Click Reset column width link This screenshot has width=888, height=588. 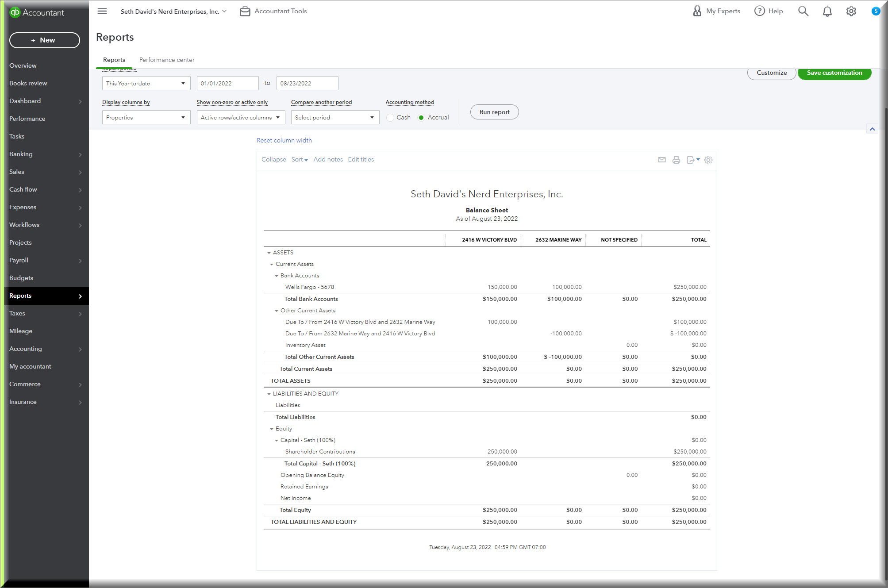pyautogui.click(x=284, y=140)
